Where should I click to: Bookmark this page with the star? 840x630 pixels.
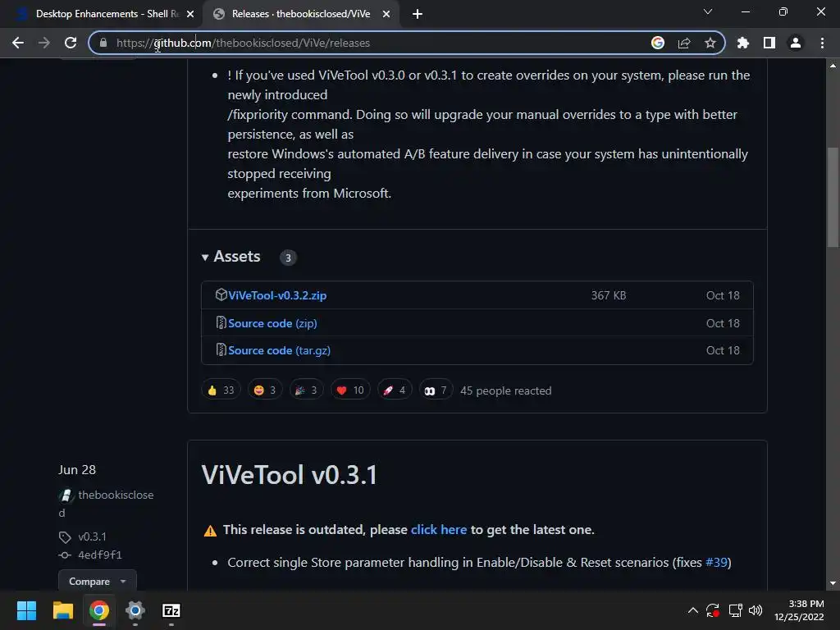(710, 43)
